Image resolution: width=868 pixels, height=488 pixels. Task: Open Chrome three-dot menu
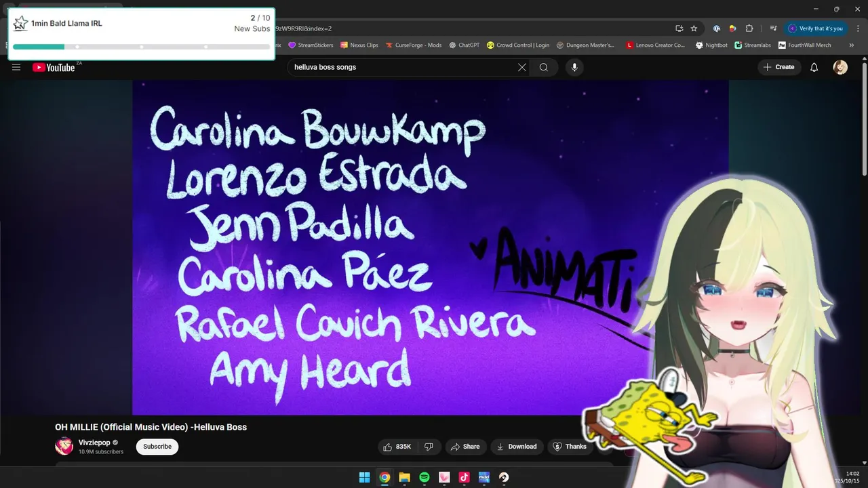point(856,28)
